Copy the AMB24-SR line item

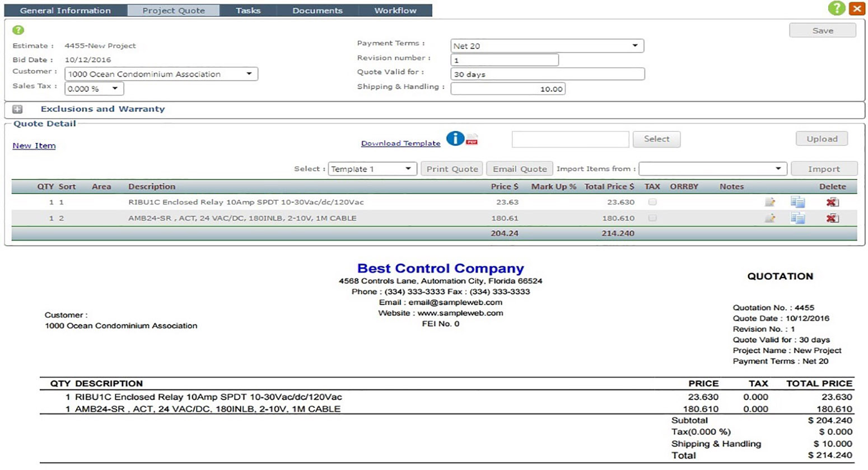point(797,218)
